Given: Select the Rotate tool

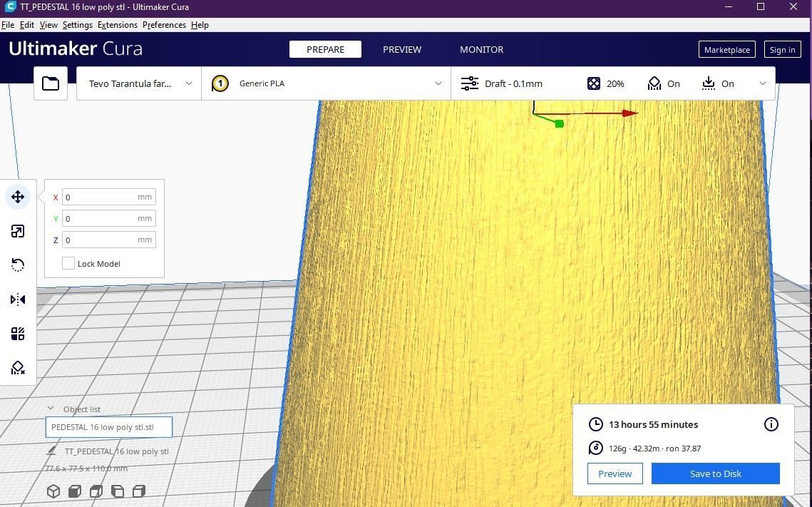Looking at the screenshot, I should [x=18, y=265].
